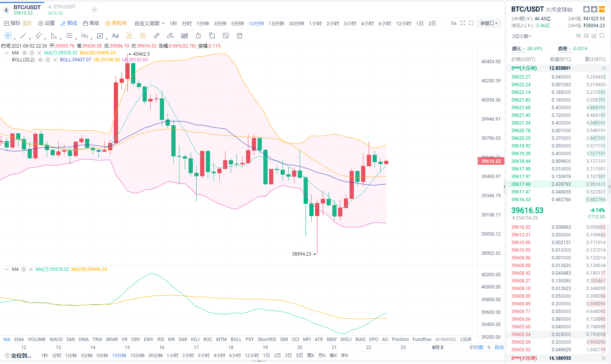Remove sub-chart MA indicator

pyautogui.click(x=31, y=269)
